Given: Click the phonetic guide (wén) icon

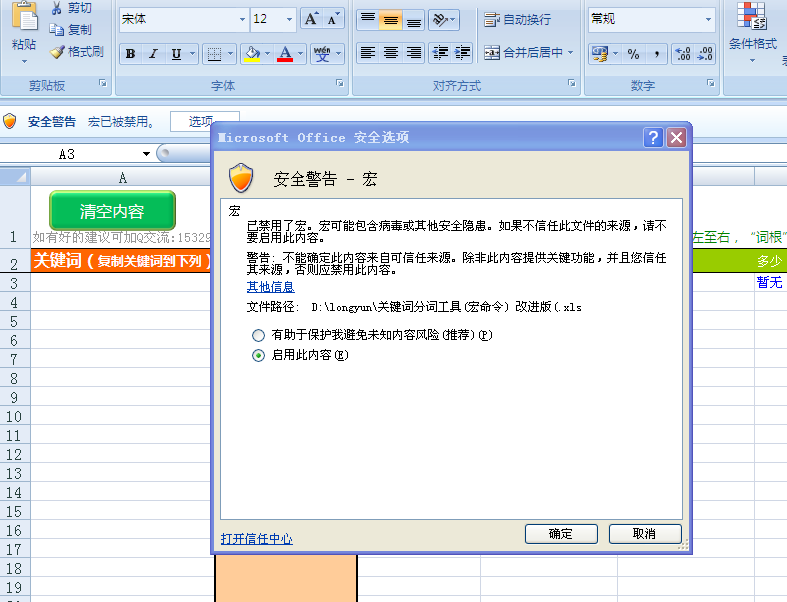Looking at the screenshot, I should (x=322, y=53).
